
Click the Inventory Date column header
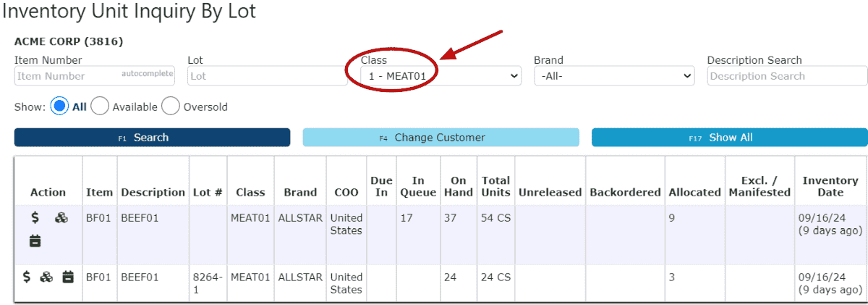(x=830, y=186)
